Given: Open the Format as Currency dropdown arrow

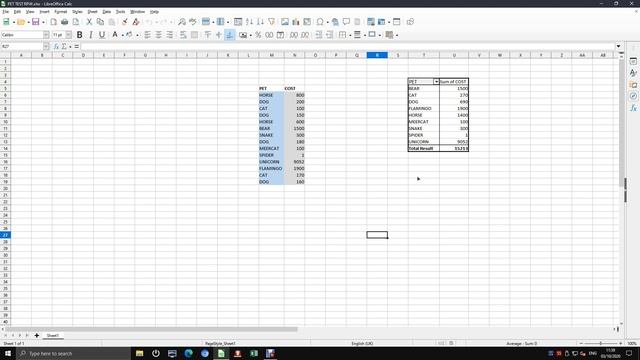Looking at the screenshot, I should (251, 35).
